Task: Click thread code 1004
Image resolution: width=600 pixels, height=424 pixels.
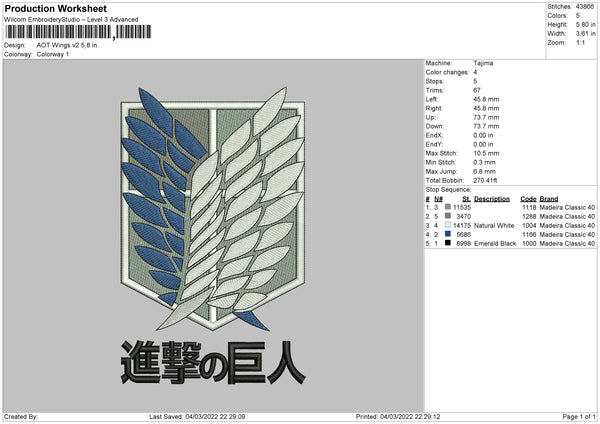Action: coord(529,225)
